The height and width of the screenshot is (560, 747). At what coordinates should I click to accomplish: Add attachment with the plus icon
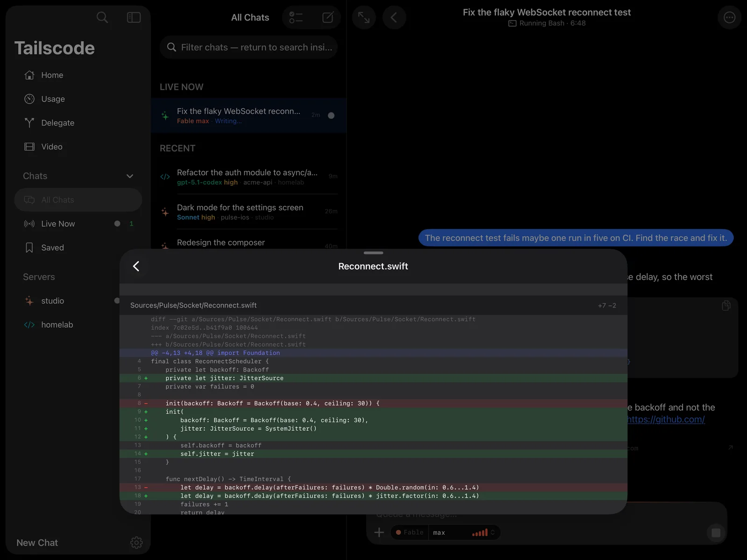click(x=379, y=532)
